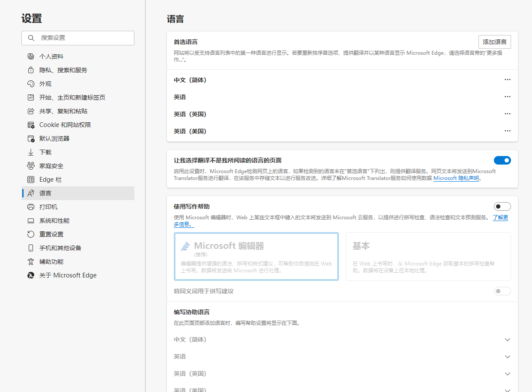Expand 中文（简体）under 编写协助语言
The width and height of the screenshot is (532, 392).
point(508,339)
